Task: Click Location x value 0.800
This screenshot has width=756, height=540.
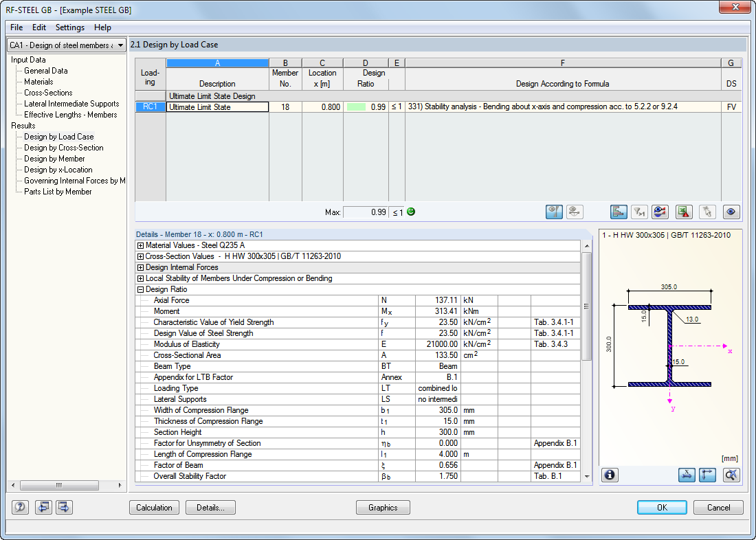Action: (322, 107)
